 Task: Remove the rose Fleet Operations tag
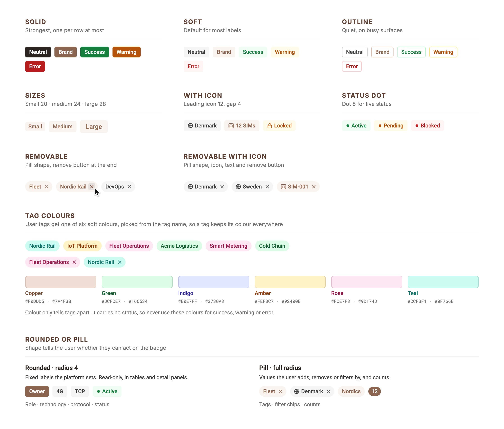click(74, 262)
